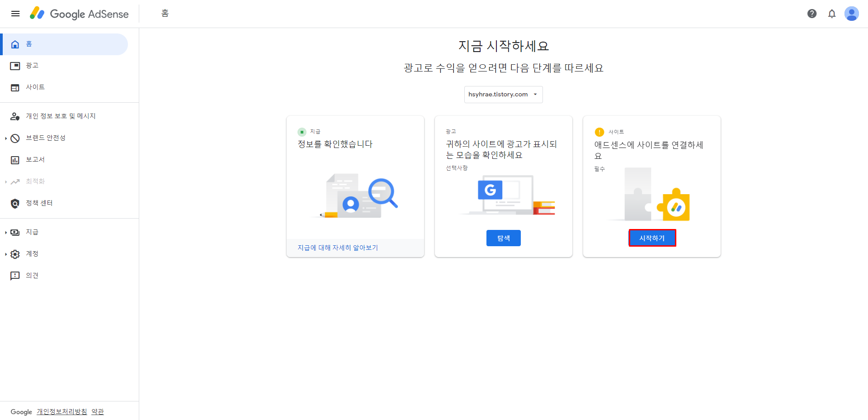
Task: Click the 홈 page title in header
Action: 165,14
